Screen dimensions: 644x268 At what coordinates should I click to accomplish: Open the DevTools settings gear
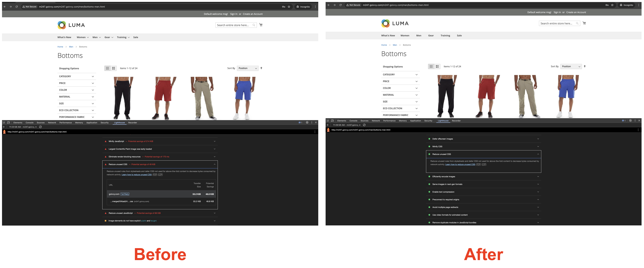pyautogui.click(x=307, y=122)
